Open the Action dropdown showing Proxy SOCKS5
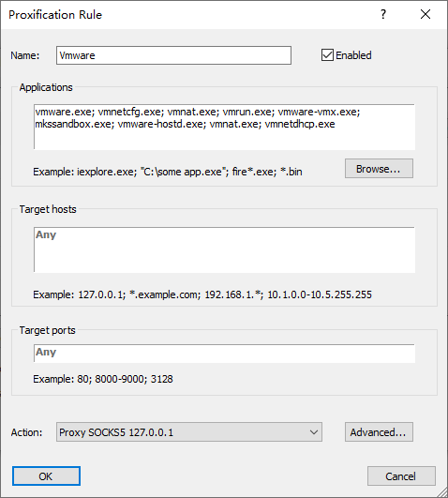 click(x=189, y=432)
